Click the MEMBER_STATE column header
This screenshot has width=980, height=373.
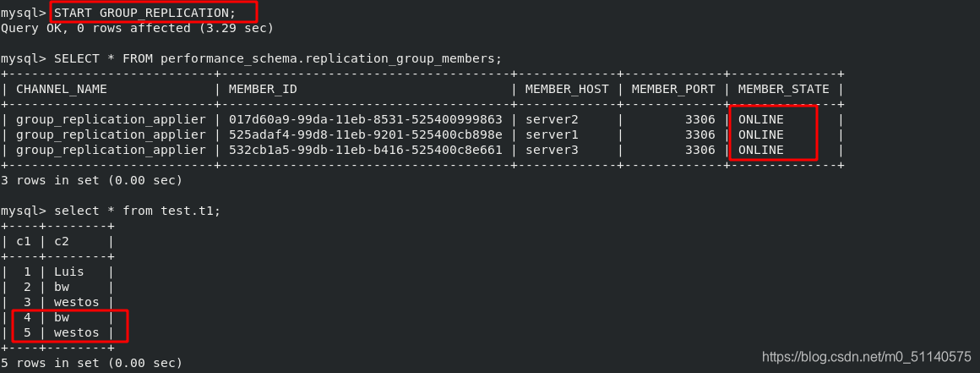783,89
